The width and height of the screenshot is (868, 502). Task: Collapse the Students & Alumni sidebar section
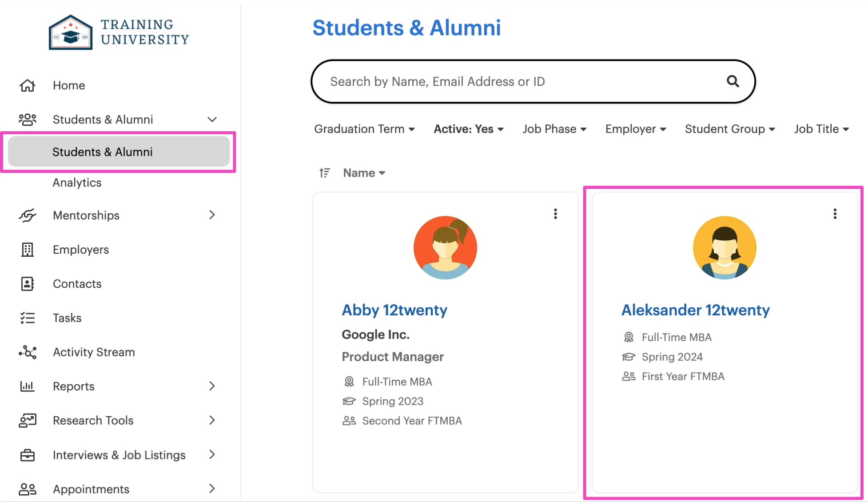[x=212, y=120]
